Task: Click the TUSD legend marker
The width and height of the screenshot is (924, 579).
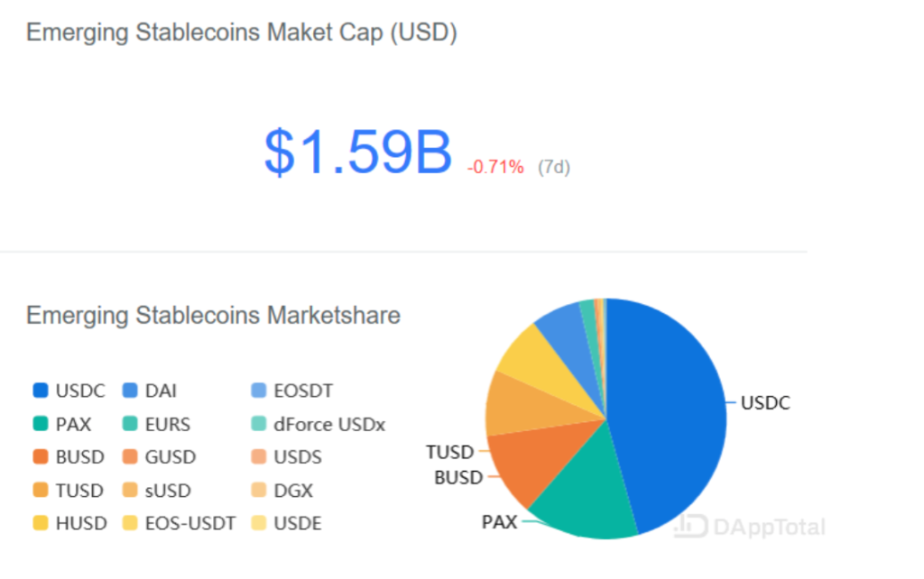Action: [41, 490]
